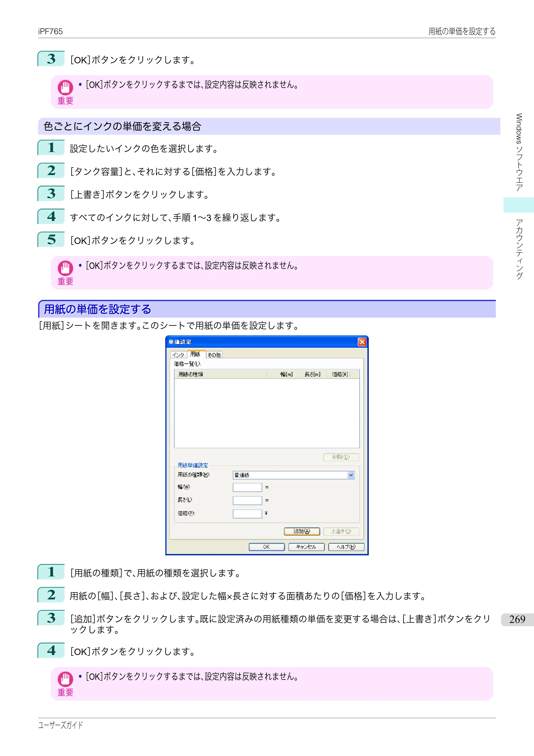534x756 pixels.
Task: Click the 価格[¥] column header
Action: click(337, 374)
